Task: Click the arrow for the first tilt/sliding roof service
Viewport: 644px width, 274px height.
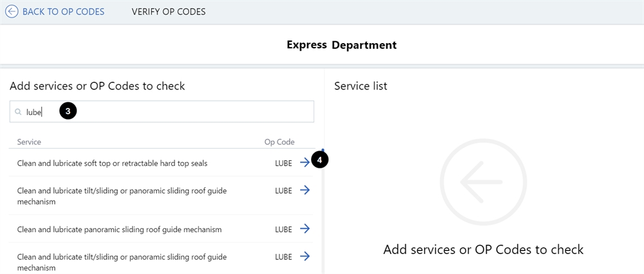Action: (305, 190)
